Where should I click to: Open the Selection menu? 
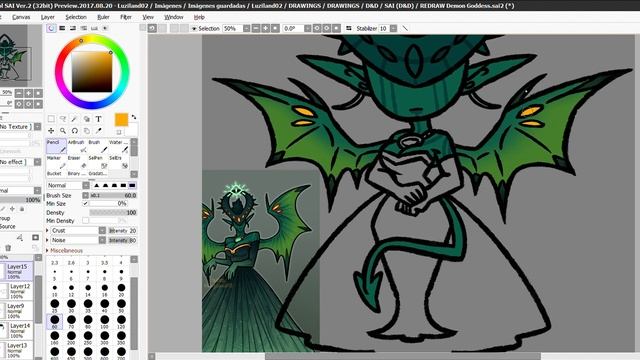coord(76,17)
